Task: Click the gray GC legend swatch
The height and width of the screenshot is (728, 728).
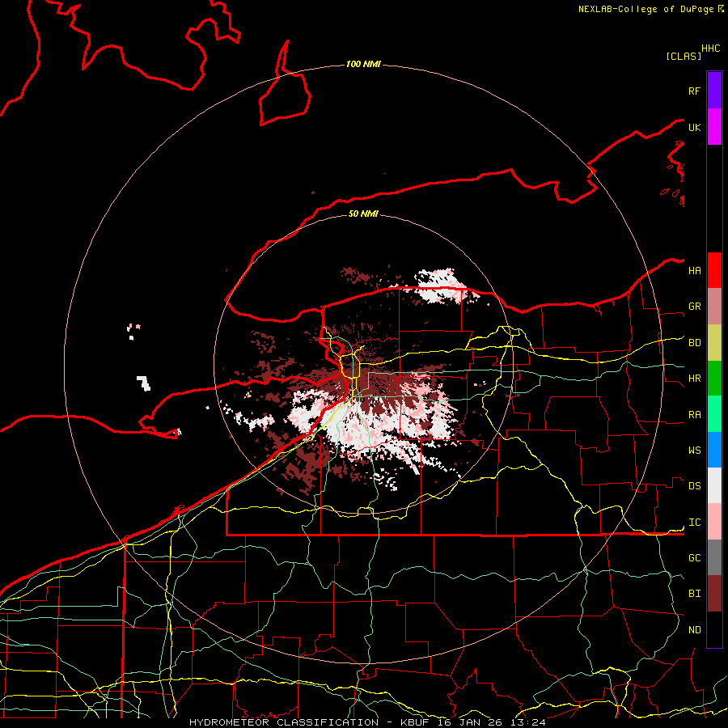Action: pos(714,557)
